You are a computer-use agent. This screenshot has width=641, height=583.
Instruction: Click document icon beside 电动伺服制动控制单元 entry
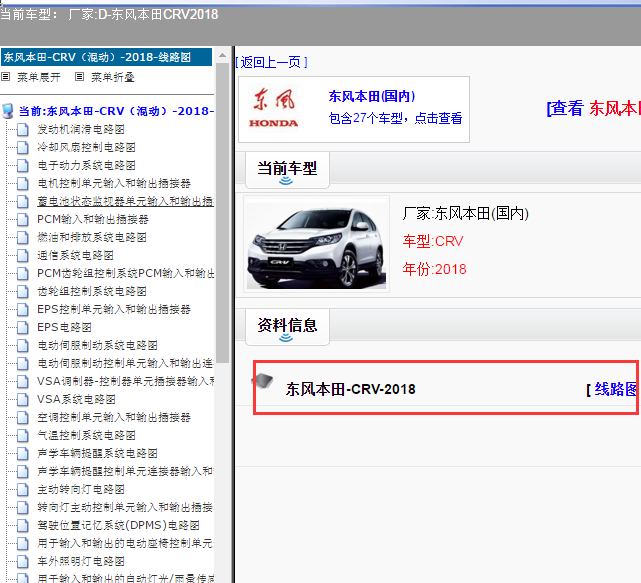(23, 363)
